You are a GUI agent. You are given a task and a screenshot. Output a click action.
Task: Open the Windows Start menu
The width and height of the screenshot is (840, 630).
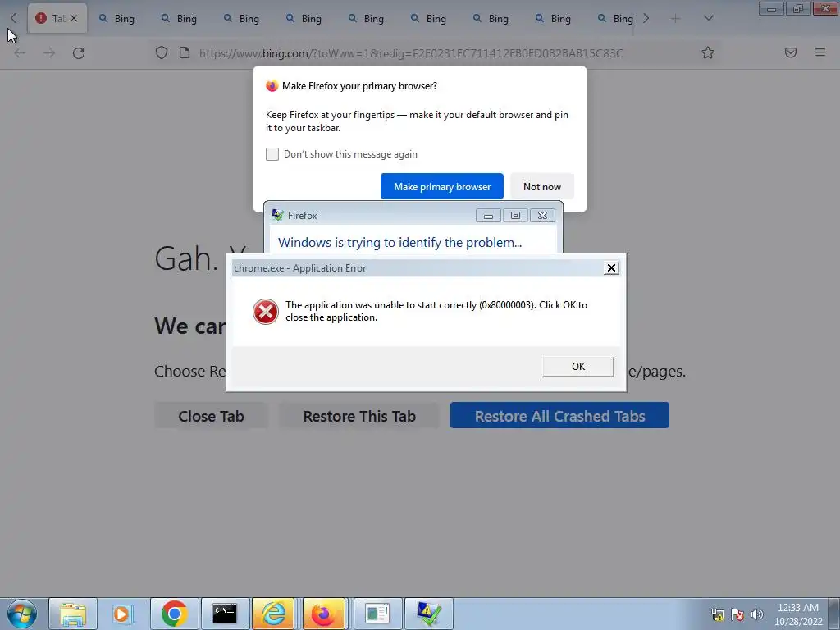point(22,614)
